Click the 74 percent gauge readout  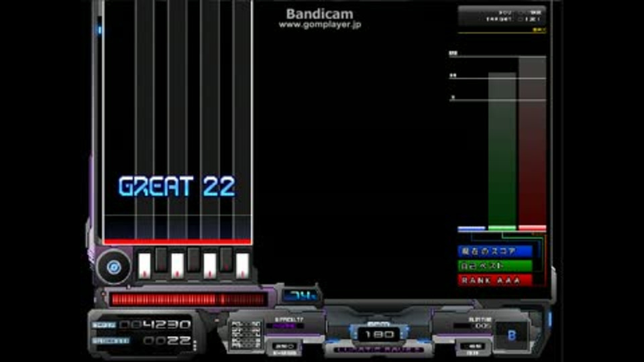coord(301,296)
